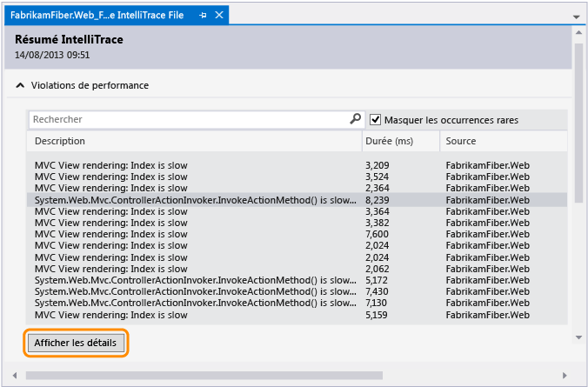
Task: Click the vertical scroll down arrow
Action: click(578, 337)
